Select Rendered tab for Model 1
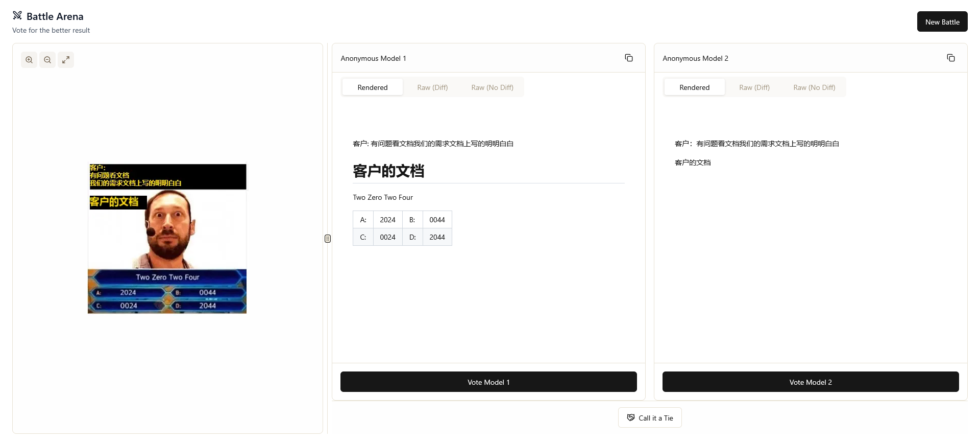 [372, 87]
